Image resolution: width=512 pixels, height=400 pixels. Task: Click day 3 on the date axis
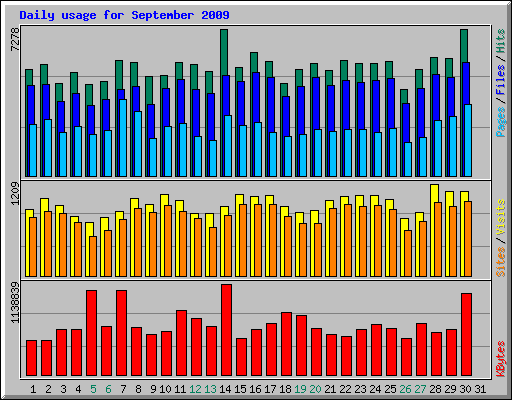click(x=63, y=389)
